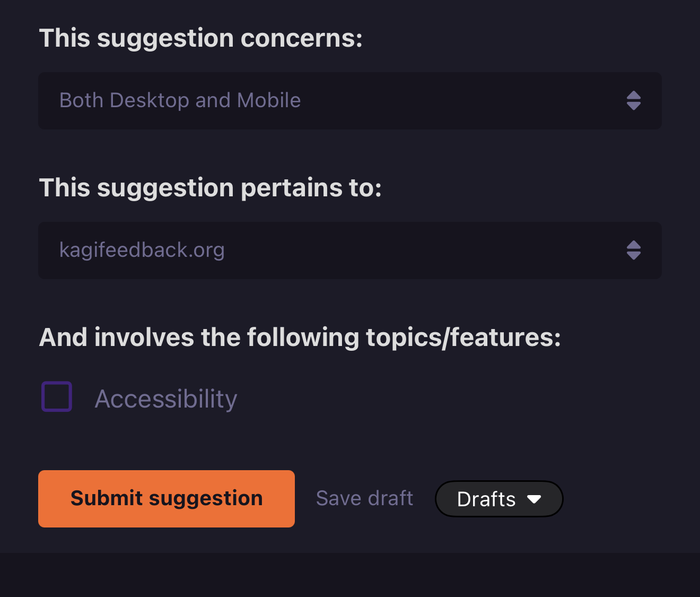Click the upper triangle in pertains-to dropdown
700x597 pixels.
634,245
